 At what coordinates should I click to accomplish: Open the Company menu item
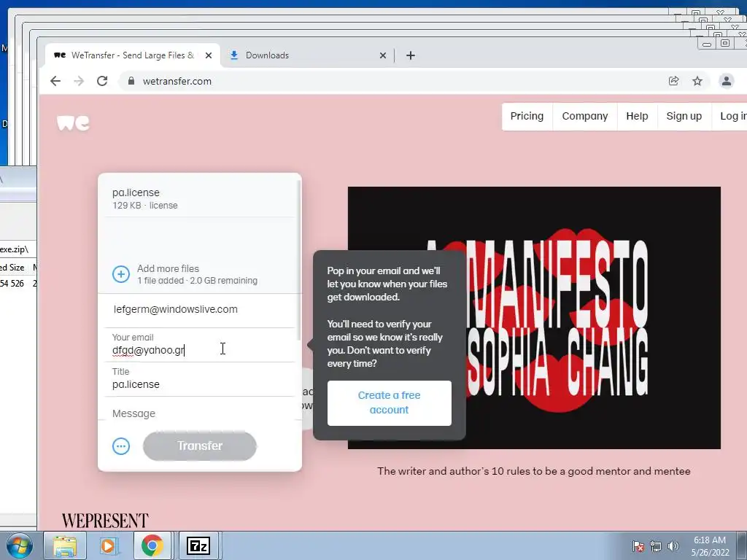[x=585, y=116]
